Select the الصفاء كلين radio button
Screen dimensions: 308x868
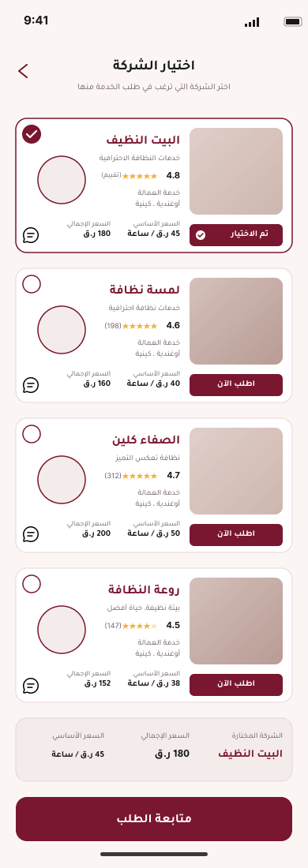coord(32,434)
